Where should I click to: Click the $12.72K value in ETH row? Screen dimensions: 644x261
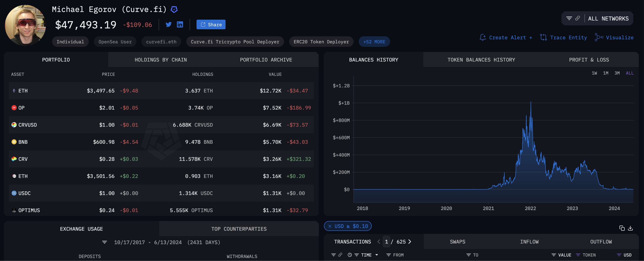(271, 91)
